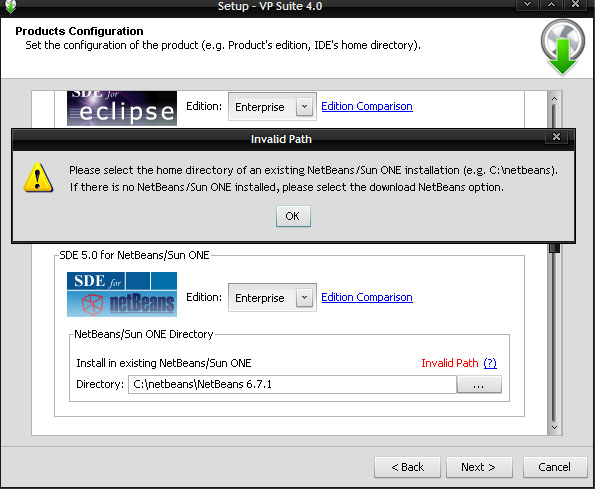Open Edition Comparison link for Eclipse
The image size is (595, 489).
(x=367, y=106)
